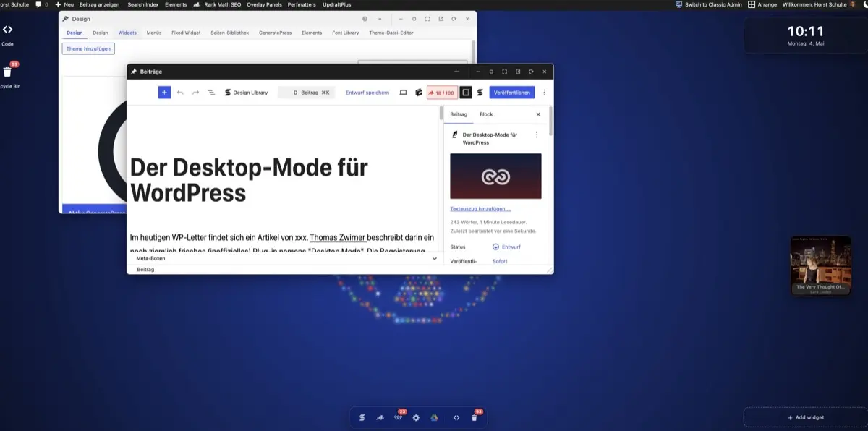Image resolution: width=868 pixels, height=431 pixels.
Task: Click the blue plus block inserter button
Action: (164, 93)
